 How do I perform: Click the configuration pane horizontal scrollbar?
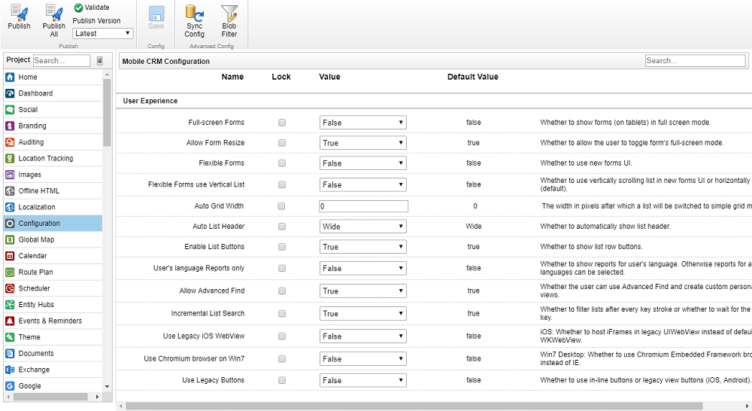[x=414, y=406]
